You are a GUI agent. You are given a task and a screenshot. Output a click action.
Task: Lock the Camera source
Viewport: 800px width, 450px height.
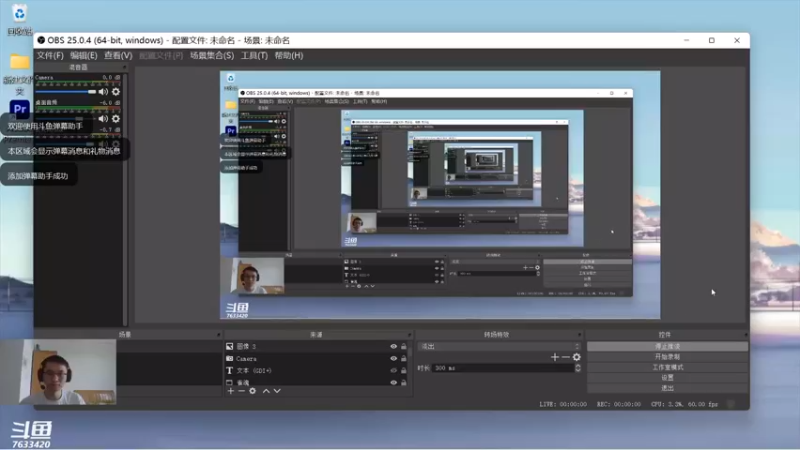pos(404,359)
